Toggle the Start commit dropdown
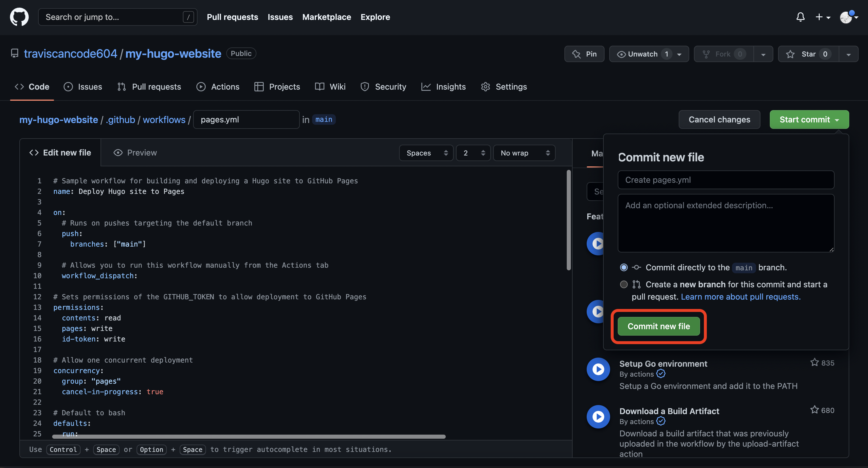 pos(809,119)
